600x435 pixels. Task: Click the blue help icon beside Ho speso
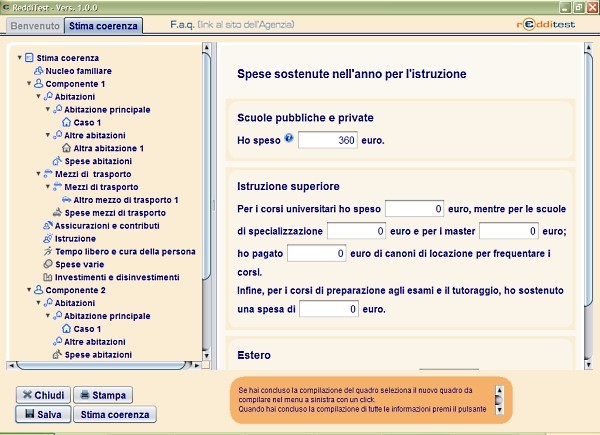tap(289, 138)
